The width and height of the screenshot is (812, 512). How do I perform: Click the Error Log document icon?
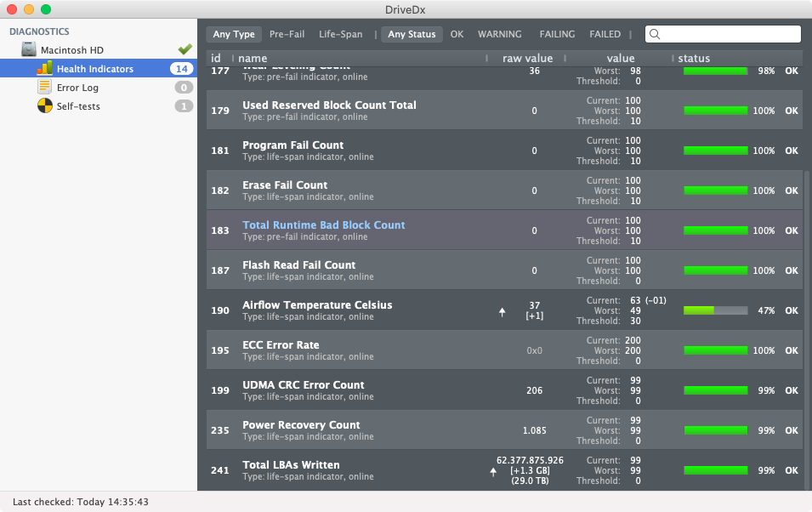(44, 87)
